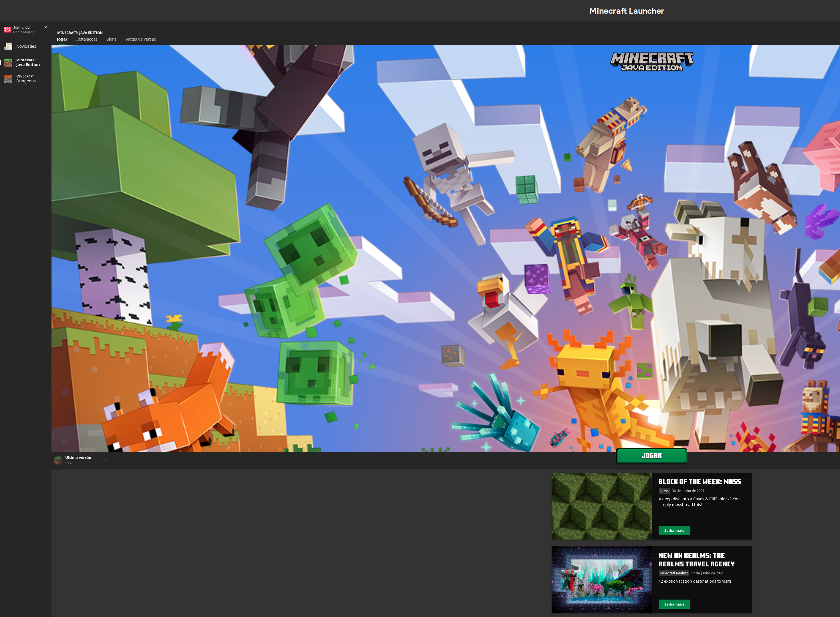Viewport: 840px width, 617px height.
Task: Click Saiba mais on the Realms article
Action: [674, 604]
